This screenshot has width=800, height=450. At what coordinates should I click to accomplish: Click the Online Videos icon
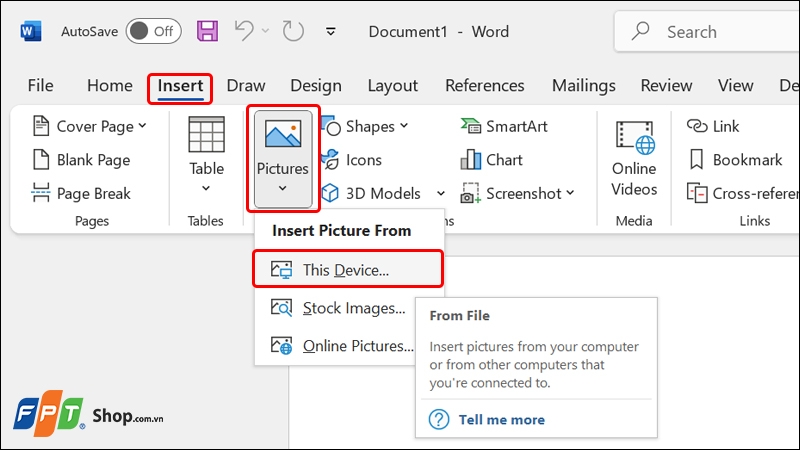(635, 138)
